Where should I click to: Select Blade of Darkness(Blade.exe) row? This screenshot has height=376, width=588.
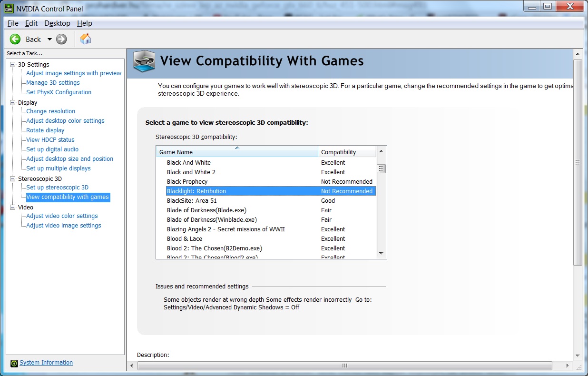(x=266, y=210)
